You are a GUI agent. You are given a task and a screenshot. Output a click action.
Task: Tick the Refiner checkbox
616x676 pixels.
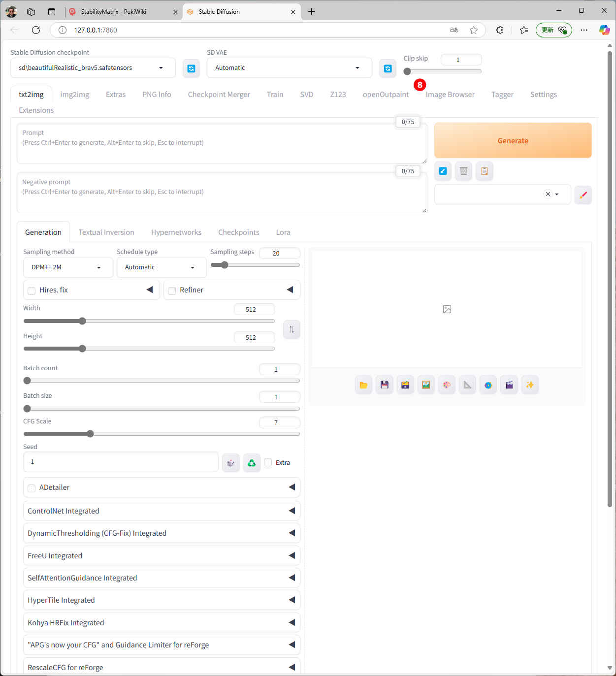[x=172, y=290]
